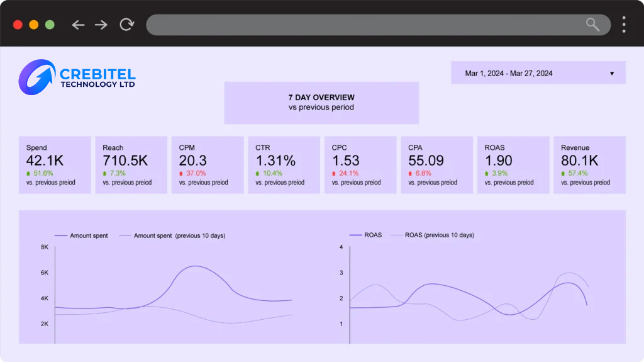
Task: Reload the page with refresh icon
Action: [x=127, y=25]
